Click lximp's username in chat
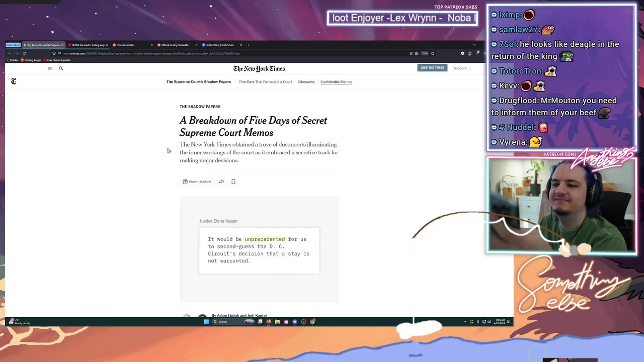 (509, 15)
